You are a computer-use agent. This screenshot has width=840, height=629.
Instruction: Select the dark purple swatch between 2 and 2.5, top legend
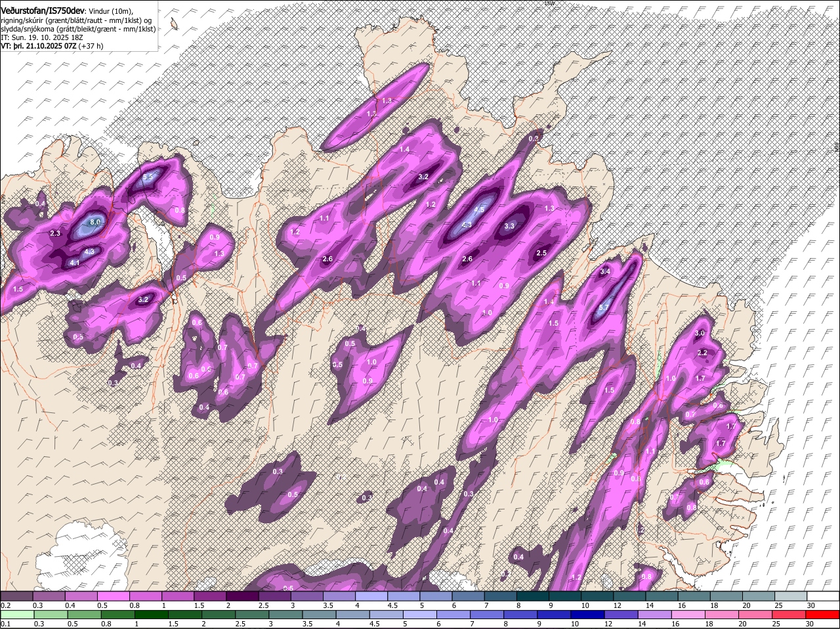[242, 596]
